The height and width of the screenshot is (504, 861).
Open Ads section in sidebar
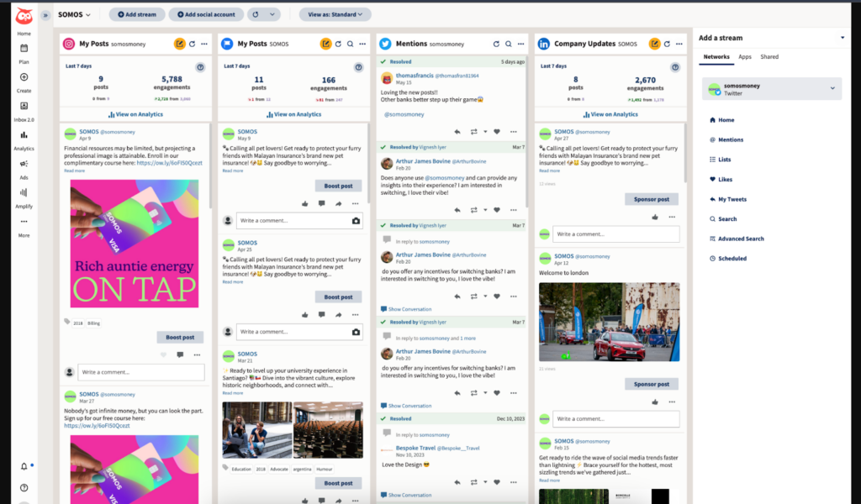(24, 170)
